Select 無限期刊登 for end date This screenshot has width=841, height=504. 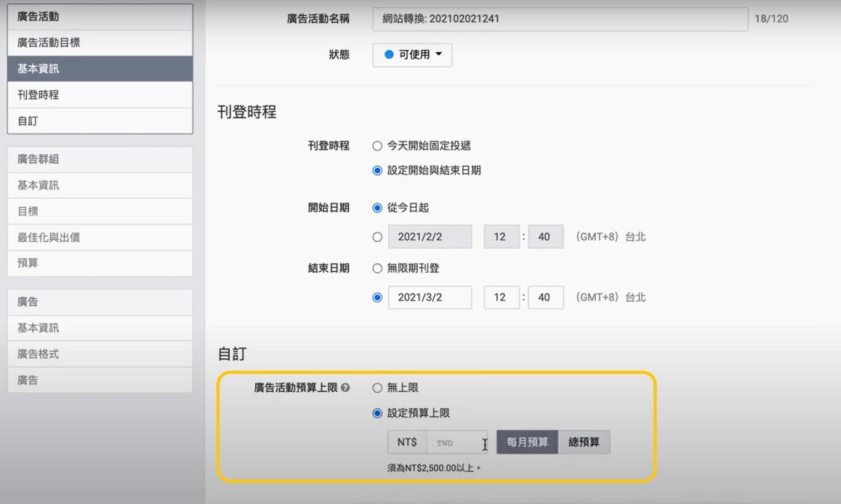(x=377, y=268)
